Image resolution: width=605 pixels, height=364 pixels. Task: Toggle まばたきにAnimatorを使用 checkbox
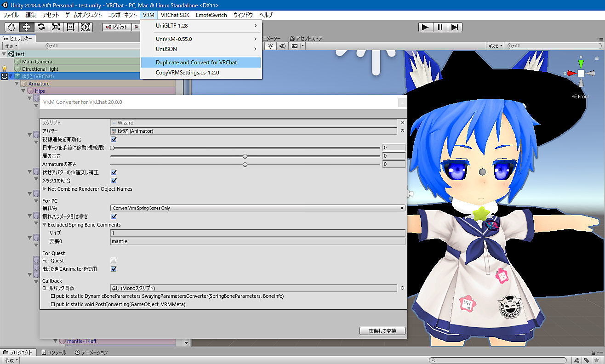point(114,269)
